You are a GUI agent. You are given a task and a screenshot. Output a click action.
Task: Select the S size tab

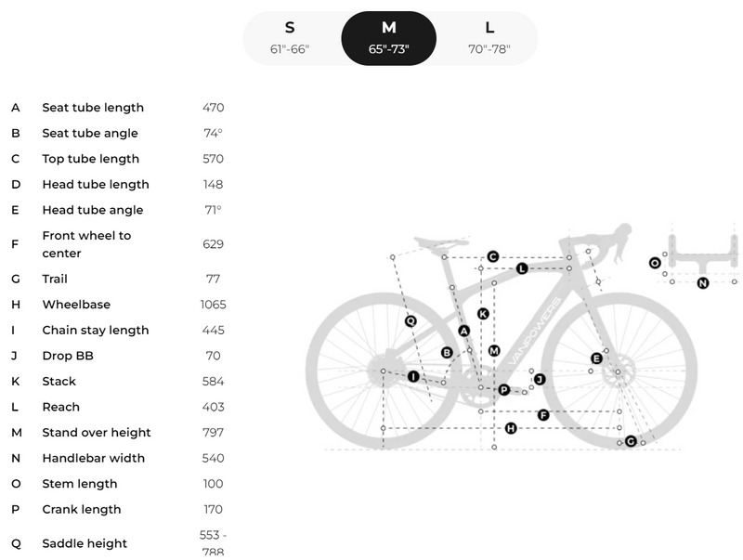[290, 38]
